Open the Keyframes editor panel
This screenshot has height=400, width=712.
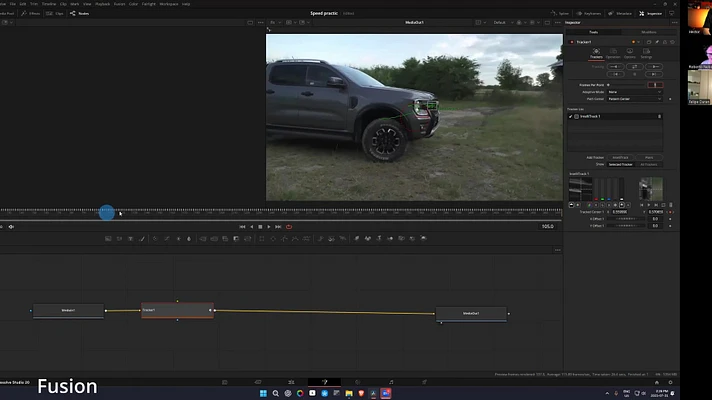tap(588, 13)
